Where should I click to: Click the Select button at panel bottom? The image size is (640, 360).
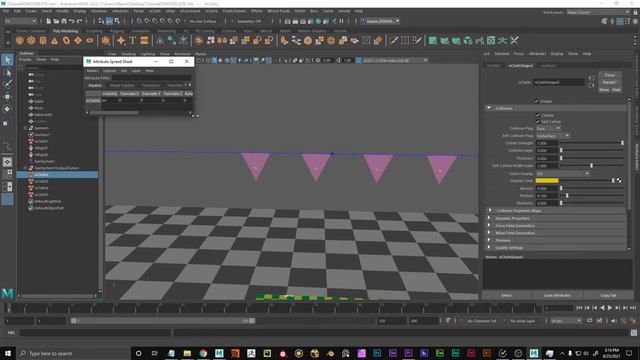507,295
